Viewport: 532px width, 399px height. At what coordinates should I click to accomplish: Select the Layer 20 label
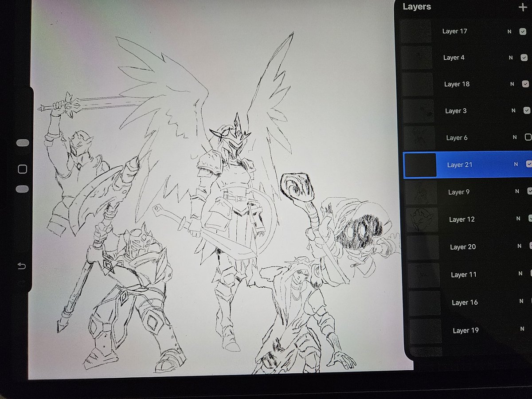coord(463,247)
